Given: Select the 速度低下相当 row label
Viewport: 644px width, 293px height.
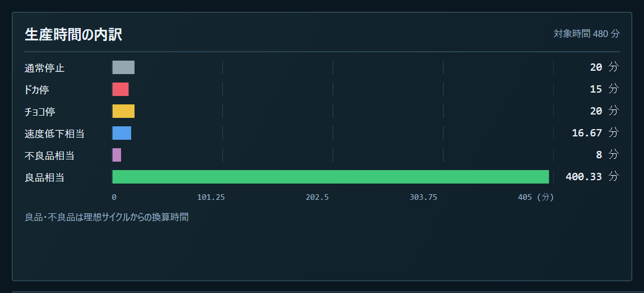Looking at the screenshot, I should pyautogui.click(x=54, y=134).
